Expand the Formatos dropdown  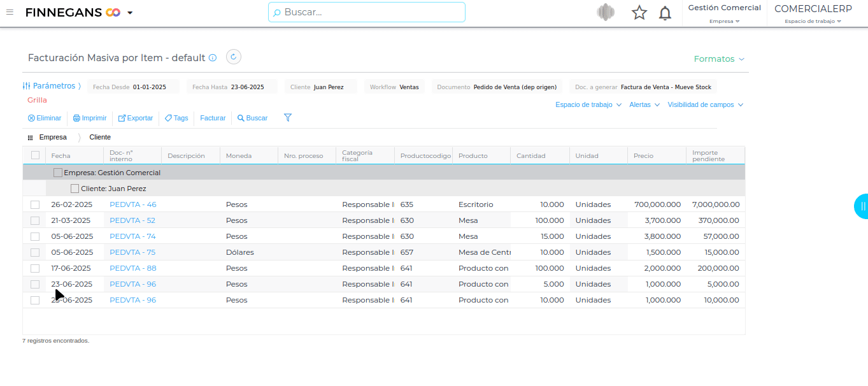(718, 59)
